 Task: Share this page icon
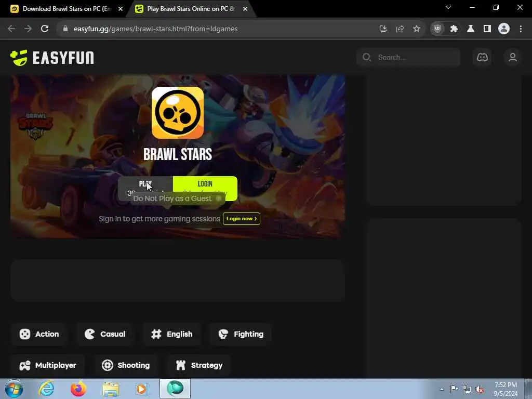pos(400,29)
